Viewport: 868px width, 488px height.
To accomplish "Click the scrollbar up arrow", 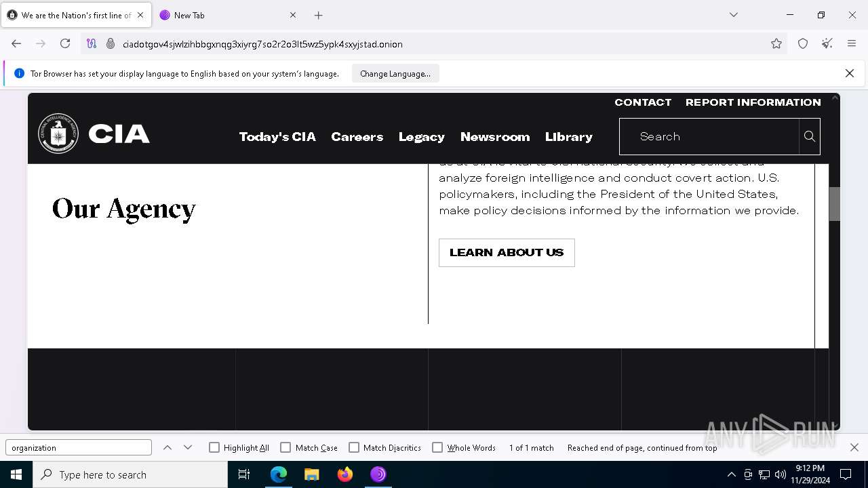I will pos(835,98).
